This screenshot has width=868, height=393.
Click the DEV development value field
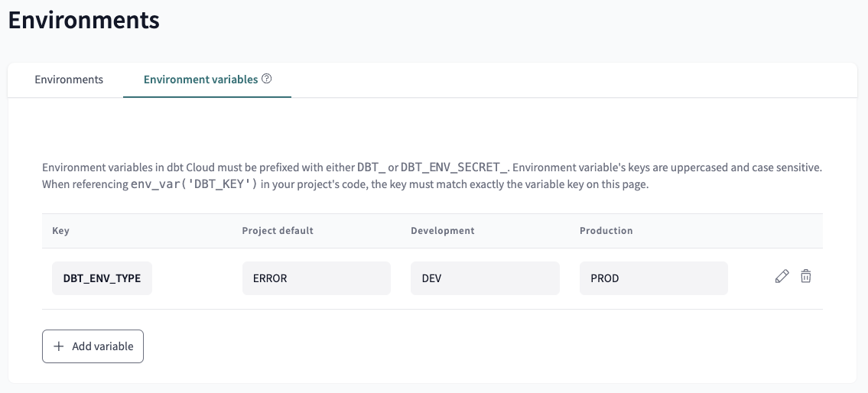484,278
